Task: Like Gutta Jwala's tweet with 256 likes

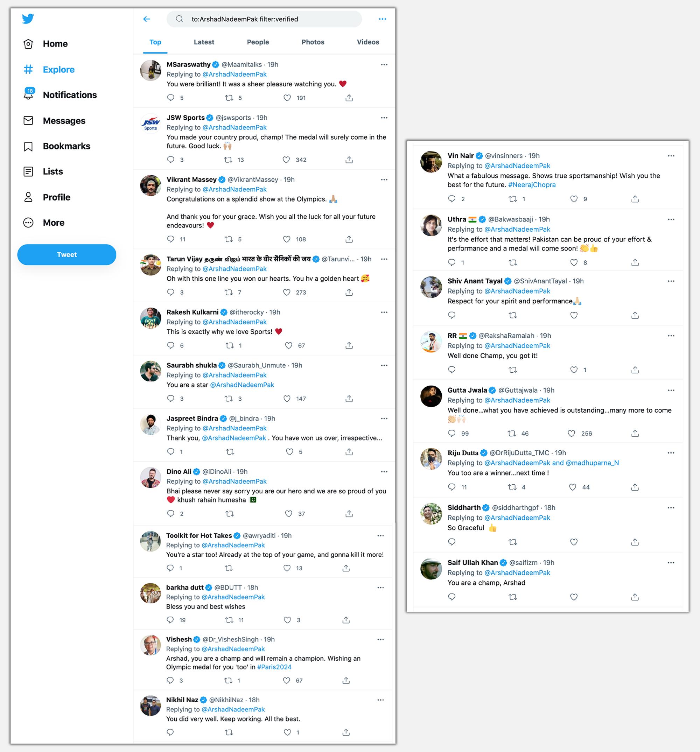Action: pos(571,434)
